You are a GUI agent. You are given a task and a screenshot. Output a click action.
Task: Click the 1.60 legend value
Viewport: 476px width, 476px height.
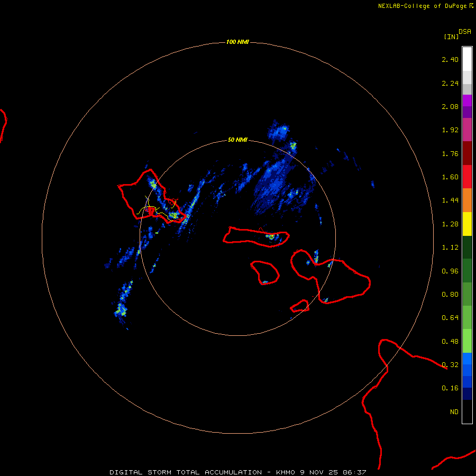coord(450,177)
